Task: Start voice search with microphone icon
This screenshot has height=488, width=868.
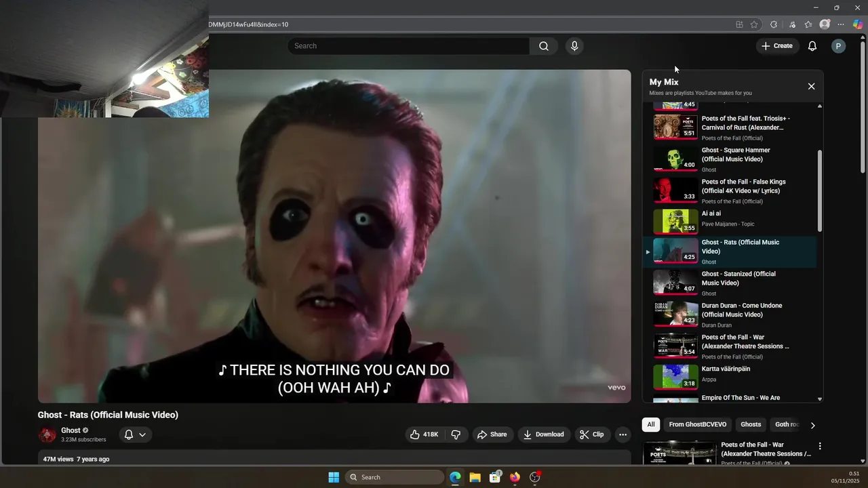Action: [x=574, y=46]
